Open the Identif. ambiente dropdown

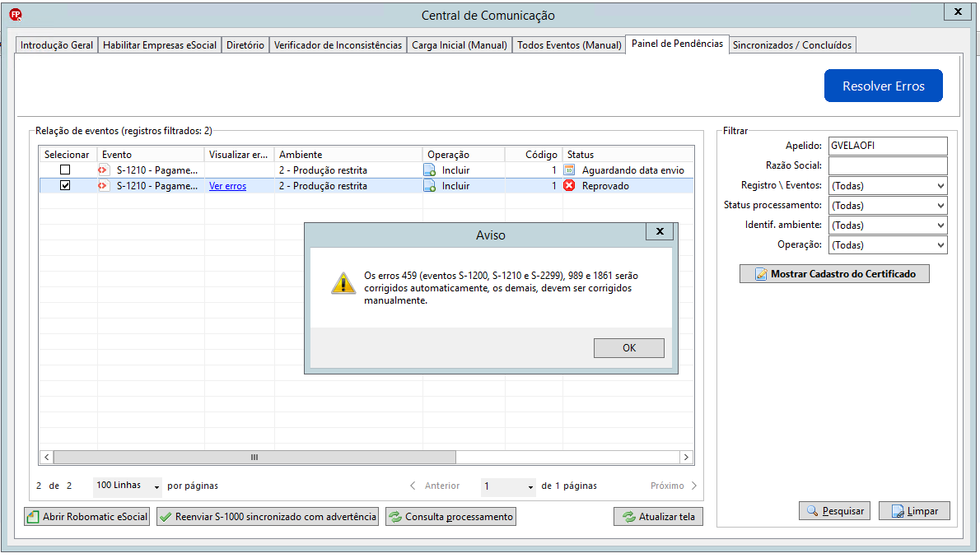click(x=888, y=226)
